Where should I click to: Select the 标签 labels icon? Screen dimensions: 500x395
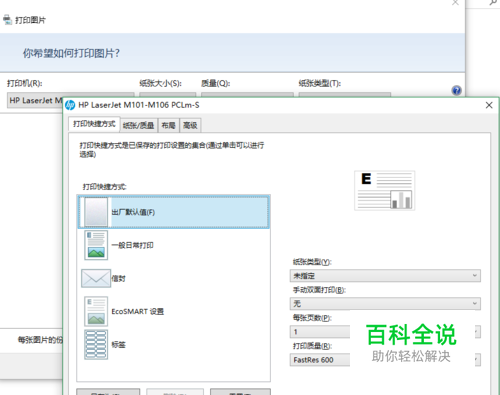[x=96, y=345]
